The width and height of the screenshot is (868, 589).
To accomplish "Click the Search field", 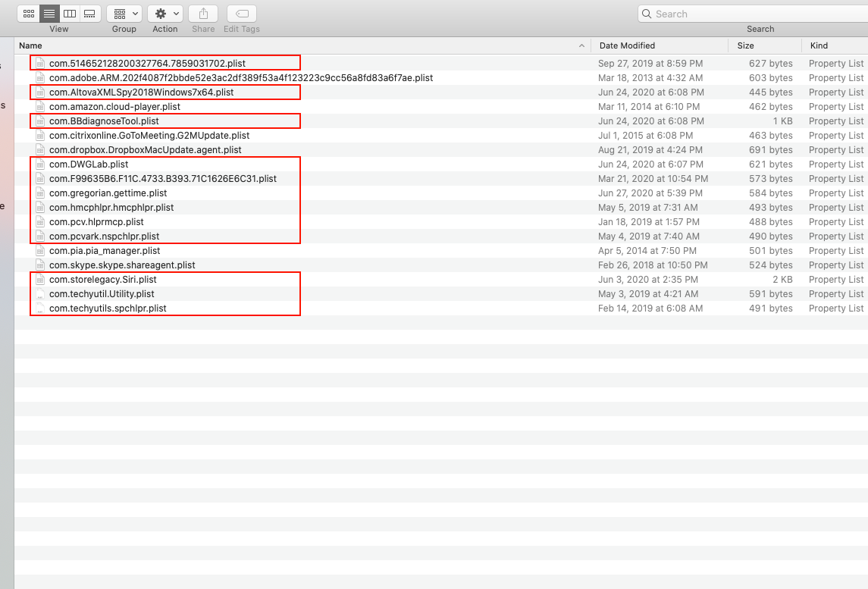I will 753,14.
